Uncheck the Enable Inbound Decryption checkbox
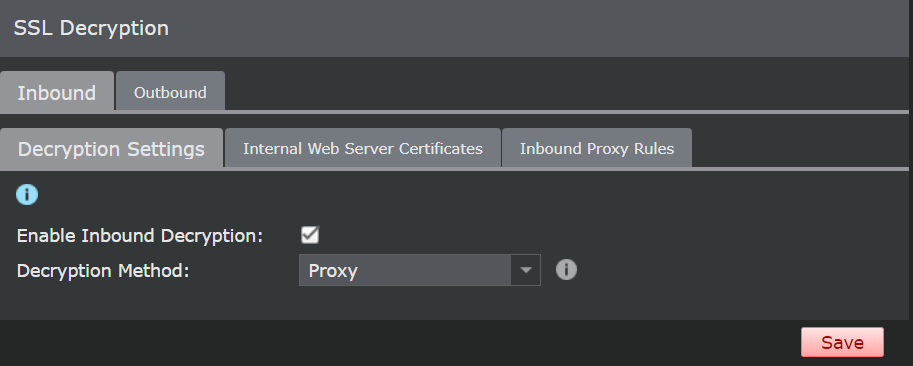The width and height of the screenshot is (913, 366). (x=310, y=235)
